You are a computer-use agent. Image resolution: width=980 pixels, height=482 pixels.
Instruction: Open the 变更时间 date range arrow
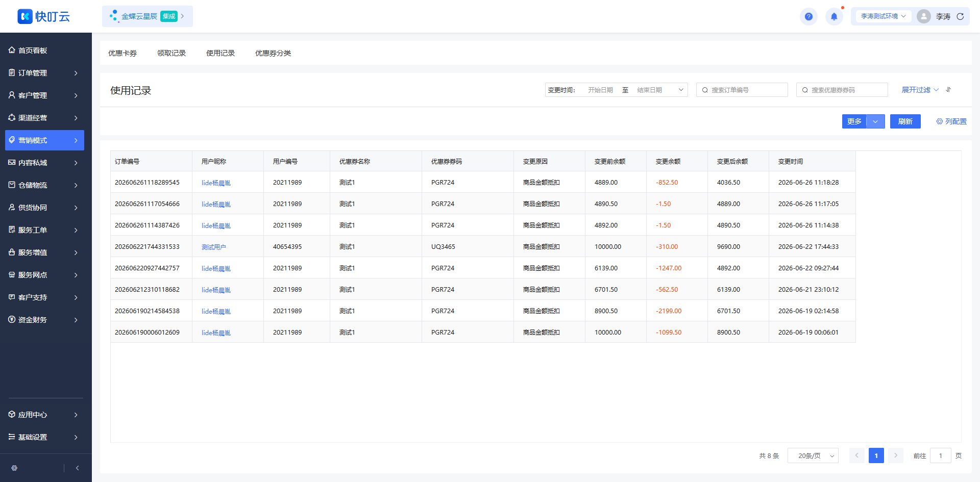[x=680, y=90]
